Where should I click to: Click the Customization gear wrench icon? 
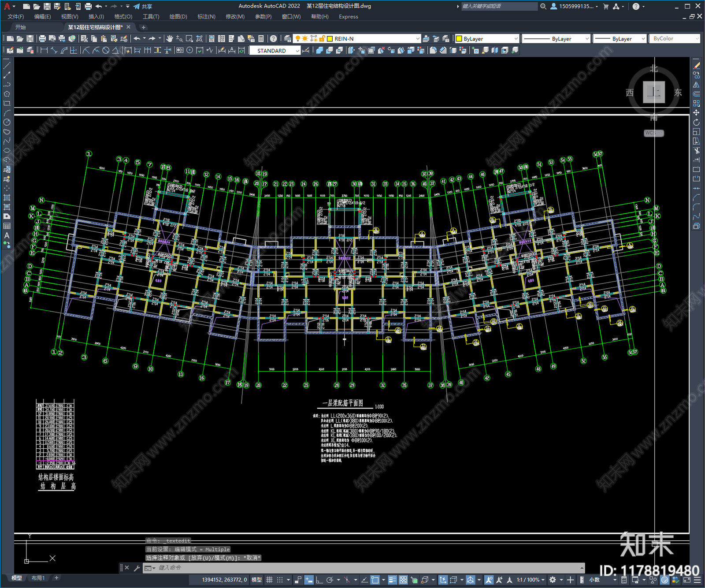[x=137, y=568]
